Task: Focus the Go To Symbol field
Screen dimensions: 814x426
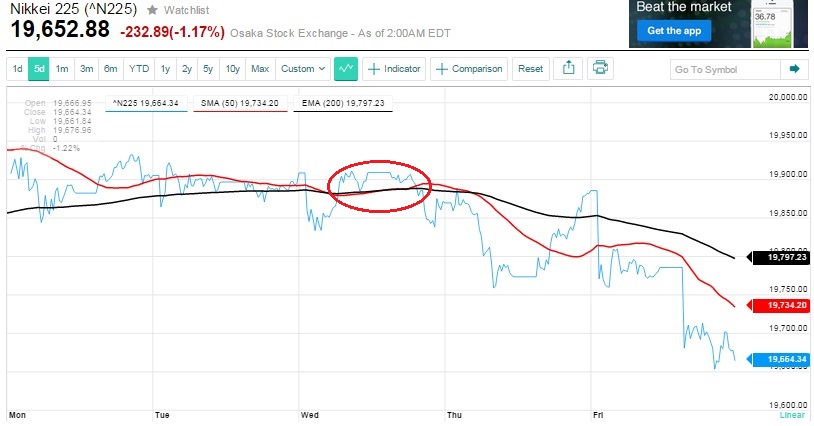Action: click(724, 69)
